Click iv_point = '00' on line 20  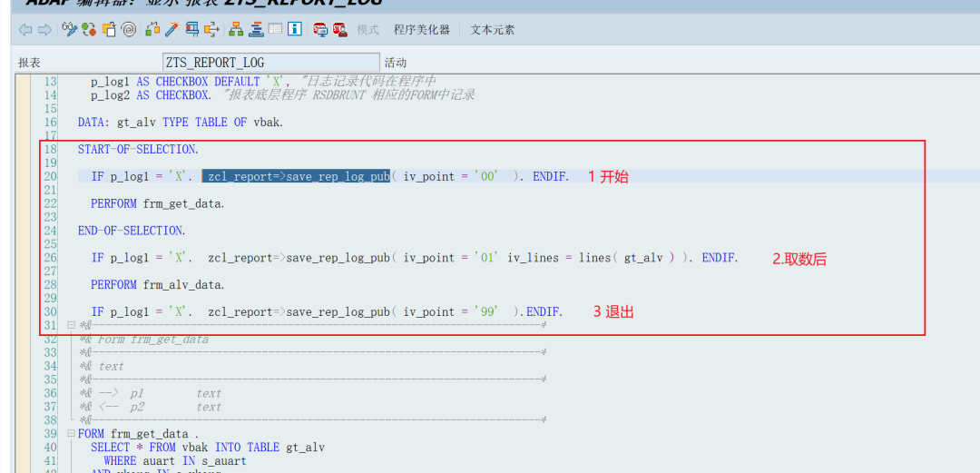click(450, 176)
